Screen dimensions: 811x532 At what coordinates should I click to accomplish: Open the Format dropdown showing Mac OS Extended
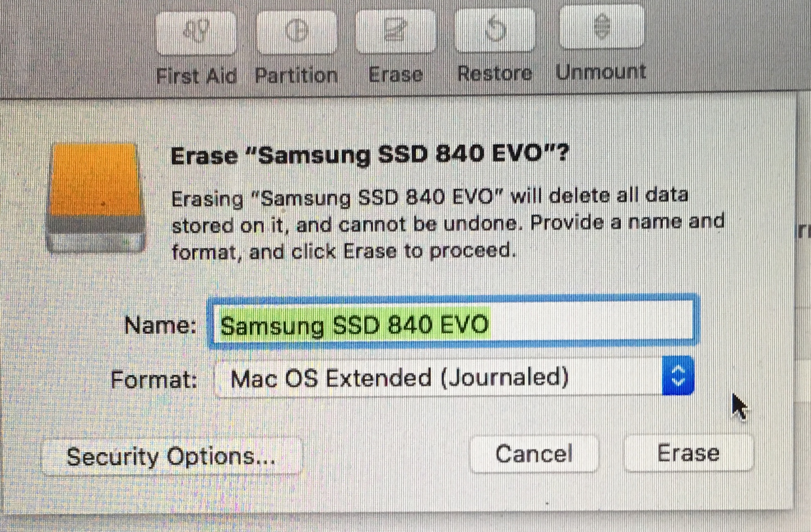coord(454,377)
